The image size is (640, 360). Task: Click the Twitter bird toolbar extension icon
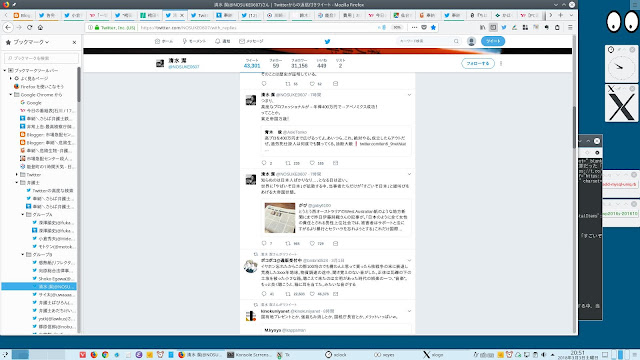click(x=504, y=27)
